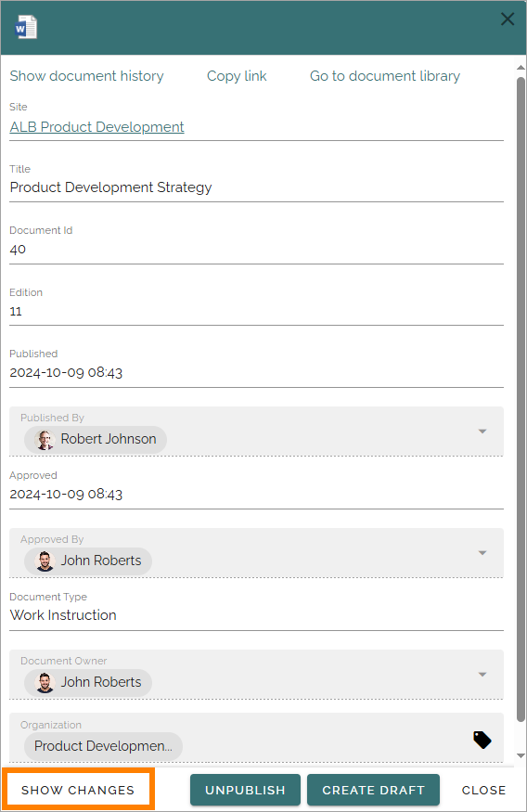Click the Create Draft button

(373, 791)
